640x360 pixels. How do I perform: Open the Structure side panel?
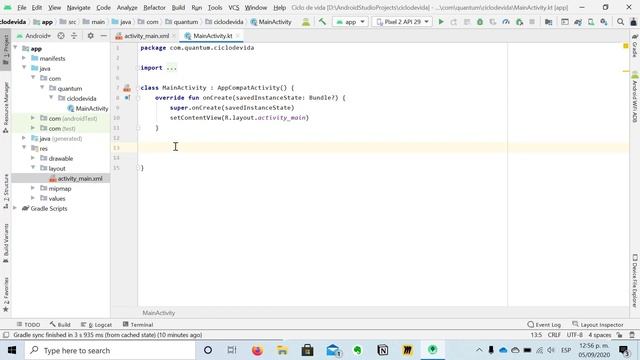point(6,191)
